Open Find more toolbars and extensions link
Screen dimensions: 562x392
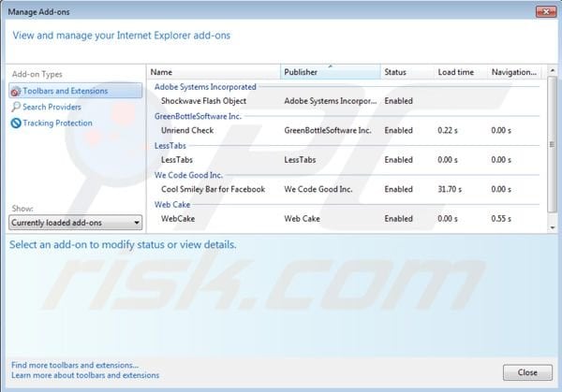(x=75, y=365)
